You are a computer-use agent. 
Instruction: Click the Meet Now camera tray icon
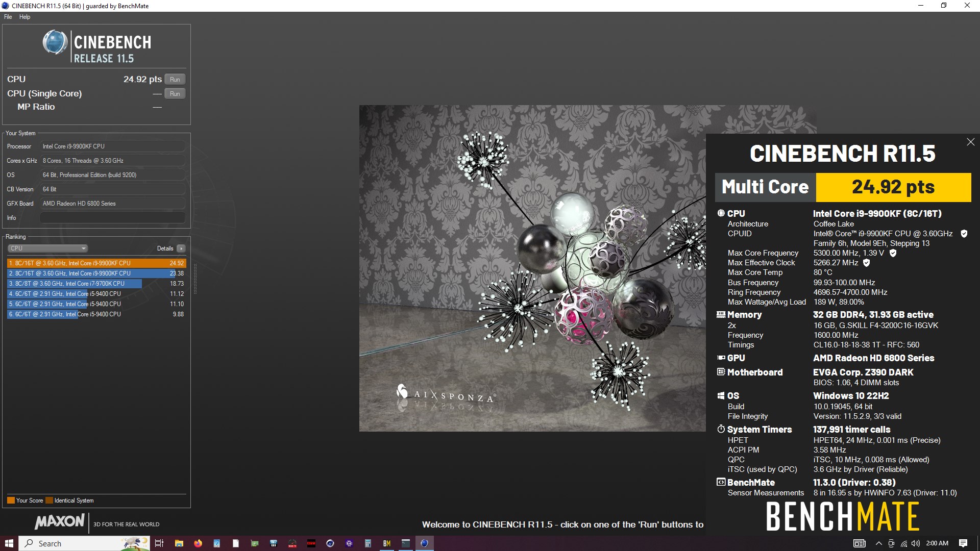[891, 543]
